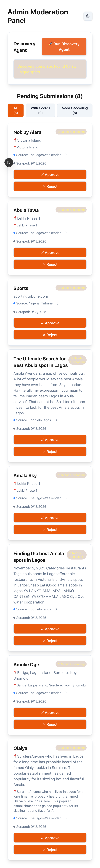Reject the Amala Sky submission

[x=50, y=529]
